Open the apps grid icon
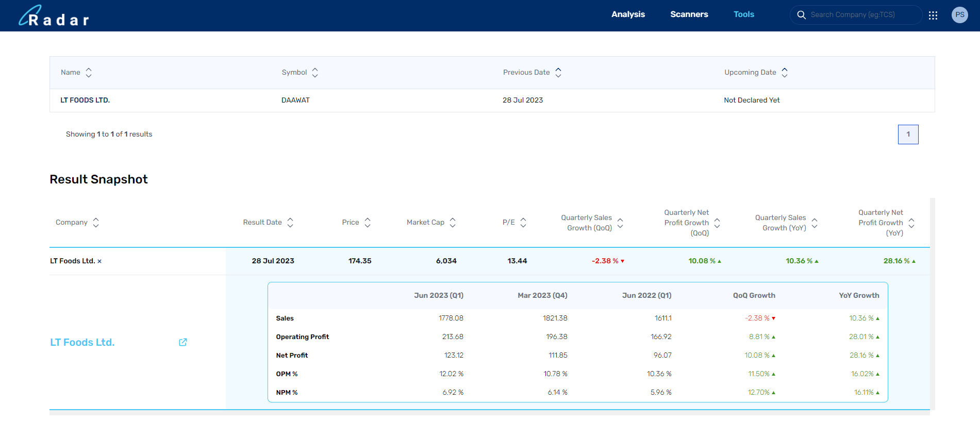The height and width of the screenshot is (421, 980). [x=933, y=15]
